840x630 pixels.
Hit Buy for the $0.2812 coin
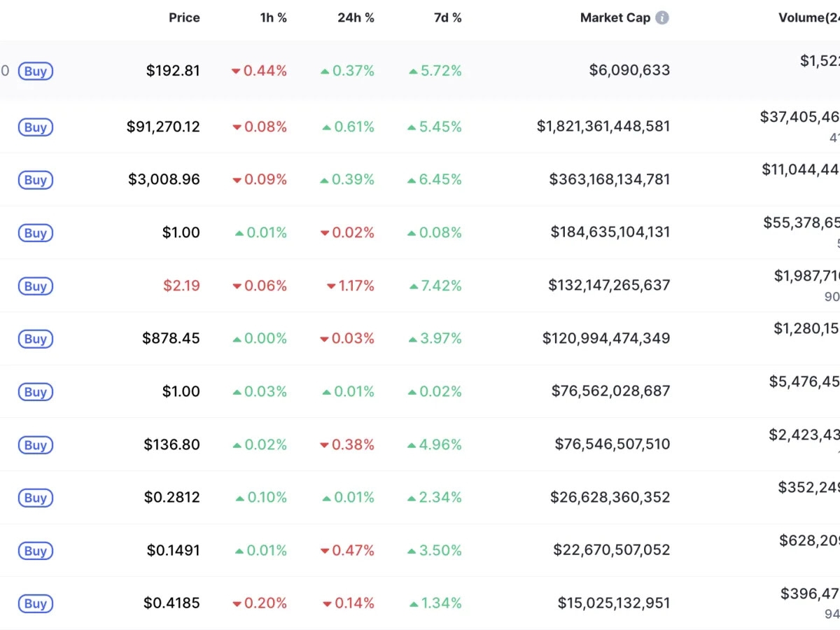pyautogui.click(x=35, y=498)
